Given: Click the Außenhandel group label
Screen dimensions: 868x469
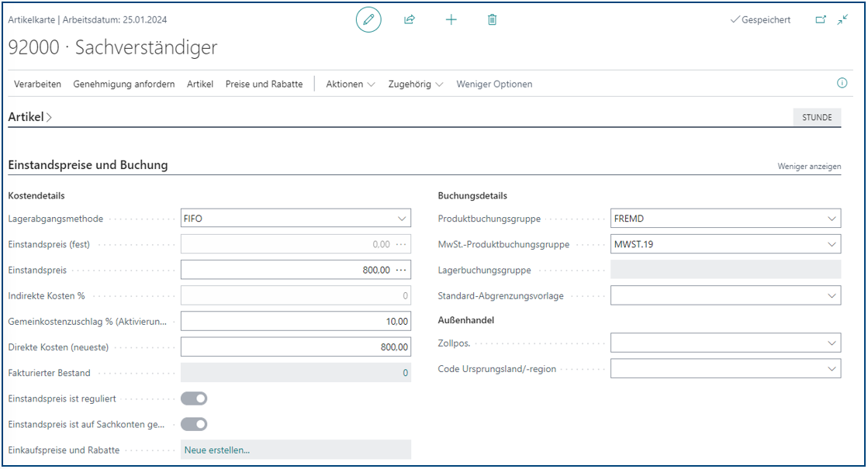Looking at the screenshot, I should point(466,320).
